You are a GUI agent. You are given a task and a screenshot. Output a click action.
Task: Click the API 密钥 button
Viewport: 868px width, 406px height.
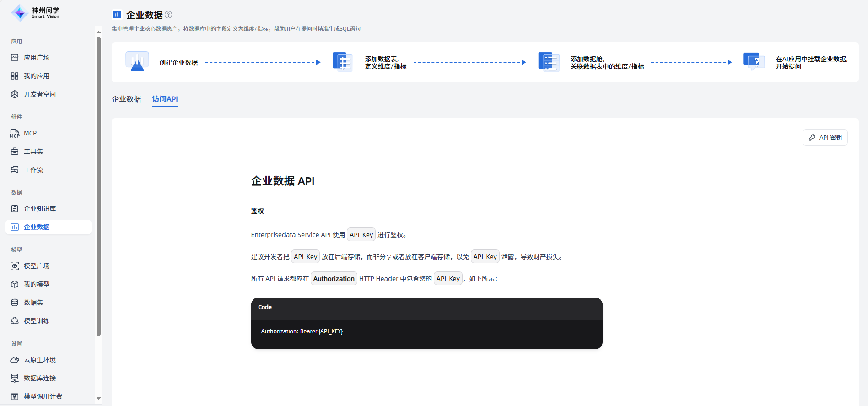point(825,137)
